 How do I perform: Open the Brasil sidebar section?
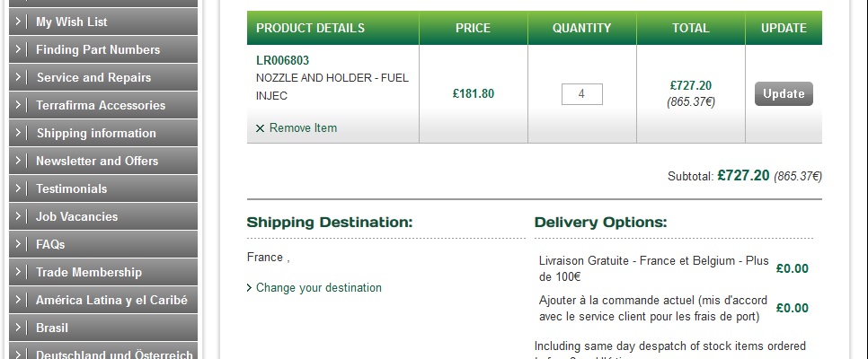[x=52, y=328]
